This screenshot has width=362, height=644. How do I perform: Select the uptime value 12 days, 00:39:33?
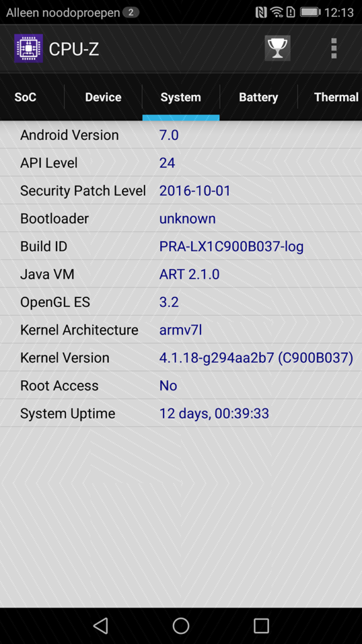click(214, 414)
